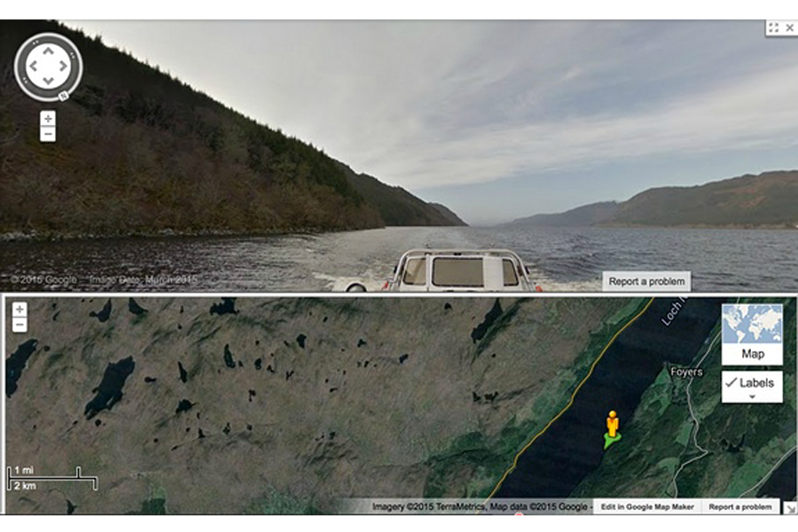Pan Street View down with compass arrow
798x532 pixels.
point(48,81)
